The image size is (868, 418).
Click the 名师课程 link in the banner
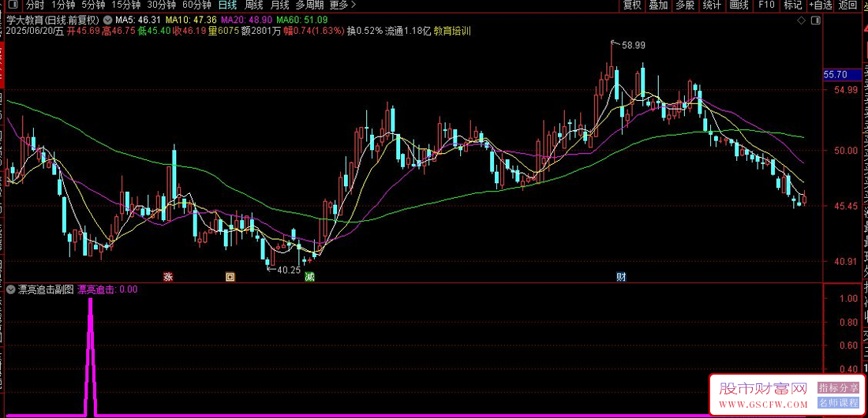[838, 402]
